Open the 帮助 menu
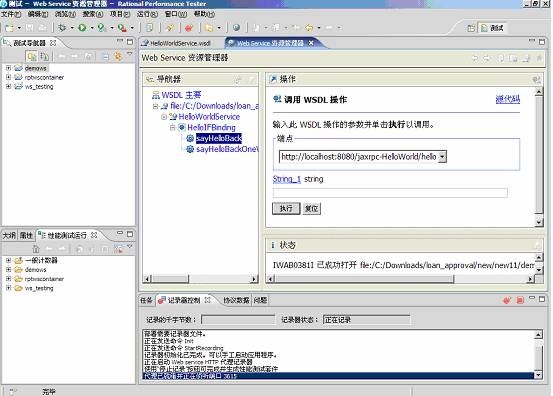 (x=204, y=14)
